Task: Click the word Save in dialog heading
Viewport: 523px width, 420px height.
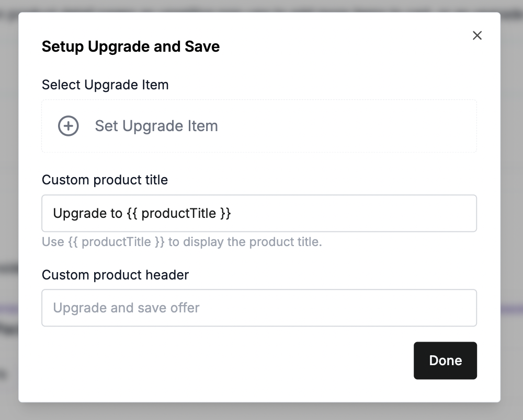Action: 202,46
